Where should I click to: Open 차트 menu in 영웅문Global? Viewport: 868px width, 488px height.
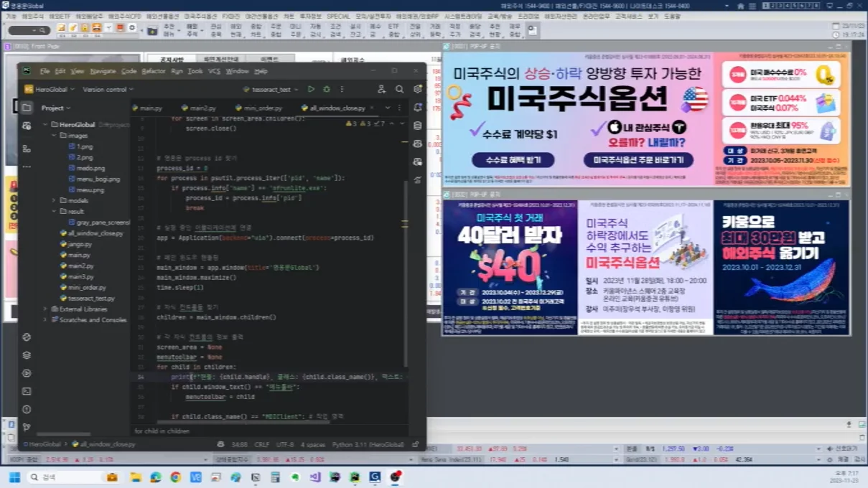289,15
